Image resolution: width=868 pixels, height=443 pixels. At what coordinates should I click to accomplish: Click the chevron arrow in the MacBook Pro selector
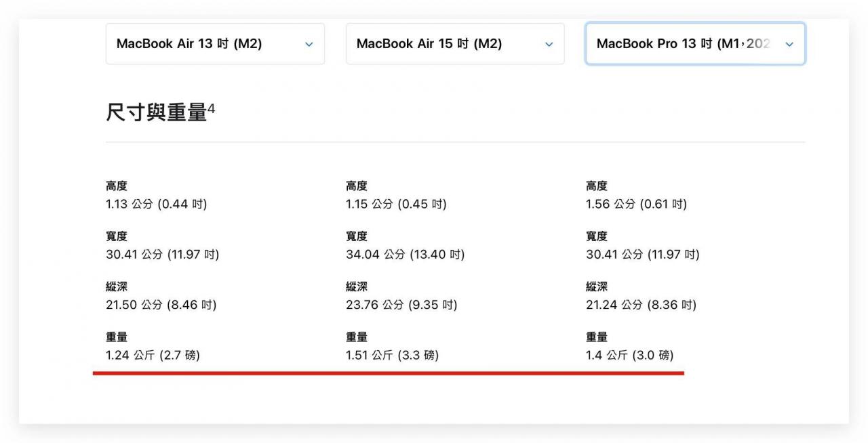point(789,45)
